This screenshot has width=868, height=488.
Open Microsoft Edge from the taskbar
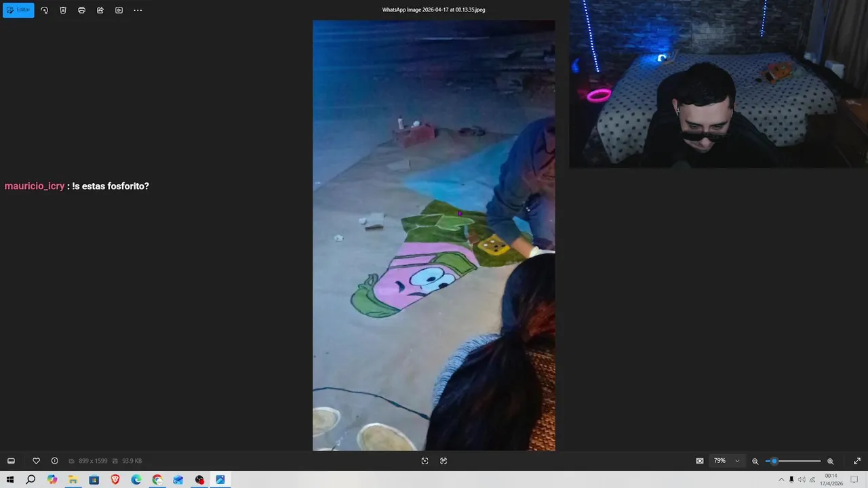[136, 480]
